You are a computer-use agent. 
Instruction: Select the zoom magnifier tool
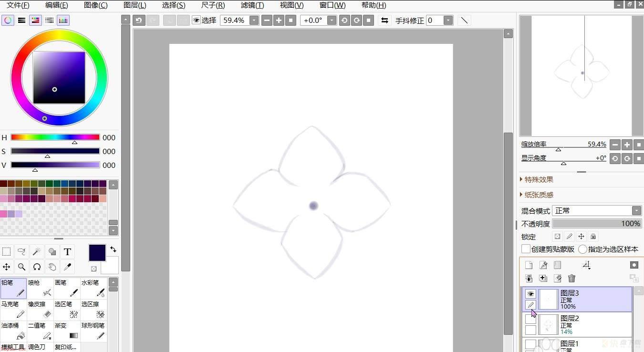21,267
